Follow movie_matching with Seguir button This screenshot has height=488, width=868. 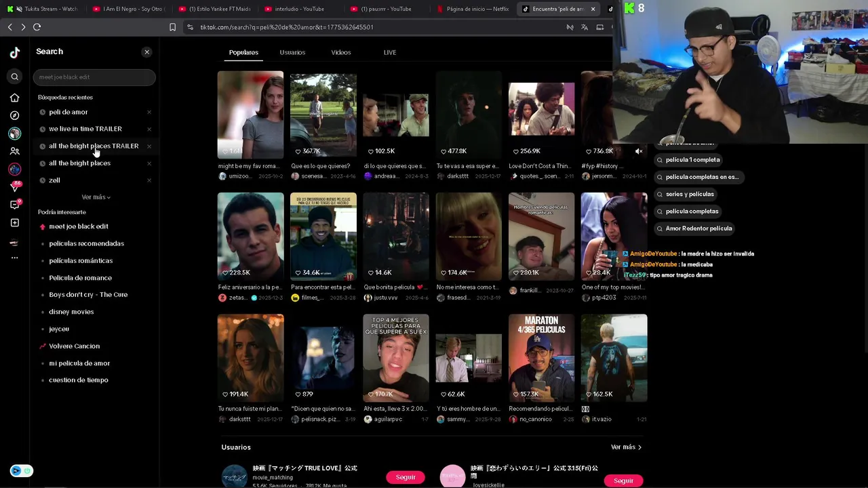click(406, 477)
